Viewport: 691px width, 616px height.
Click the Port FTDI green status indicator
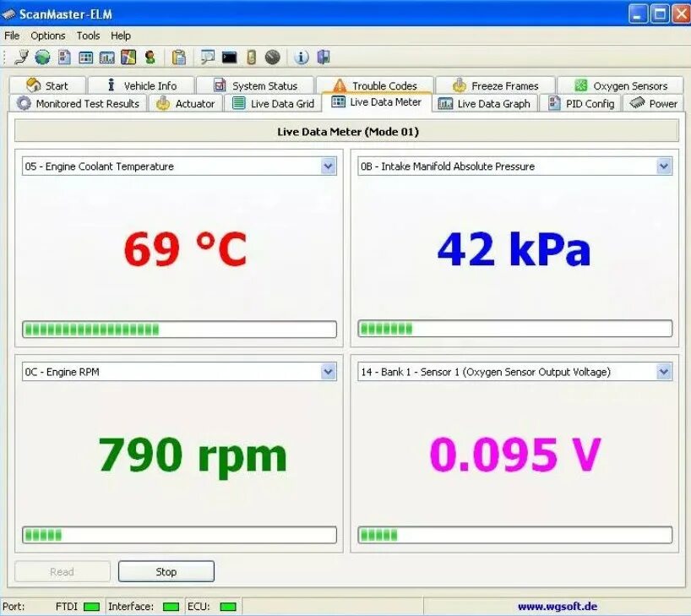(x=91, y=607)
